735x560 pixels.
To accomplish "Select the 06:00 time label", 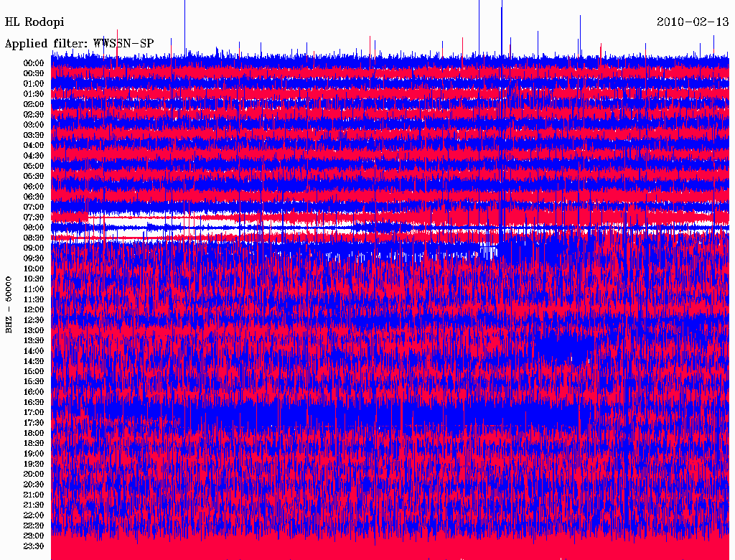I will click(x=34, y=187).
